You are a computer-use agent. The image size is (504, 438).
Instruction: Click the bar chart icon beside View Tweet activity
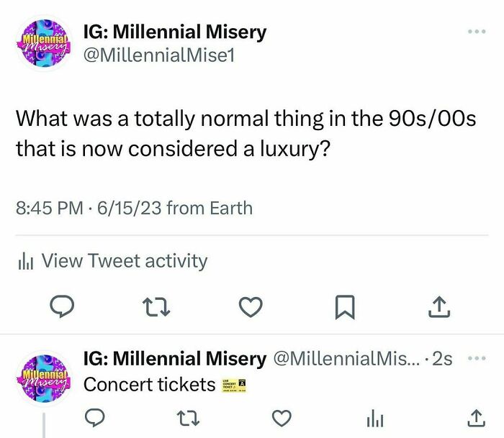(26, 261)
